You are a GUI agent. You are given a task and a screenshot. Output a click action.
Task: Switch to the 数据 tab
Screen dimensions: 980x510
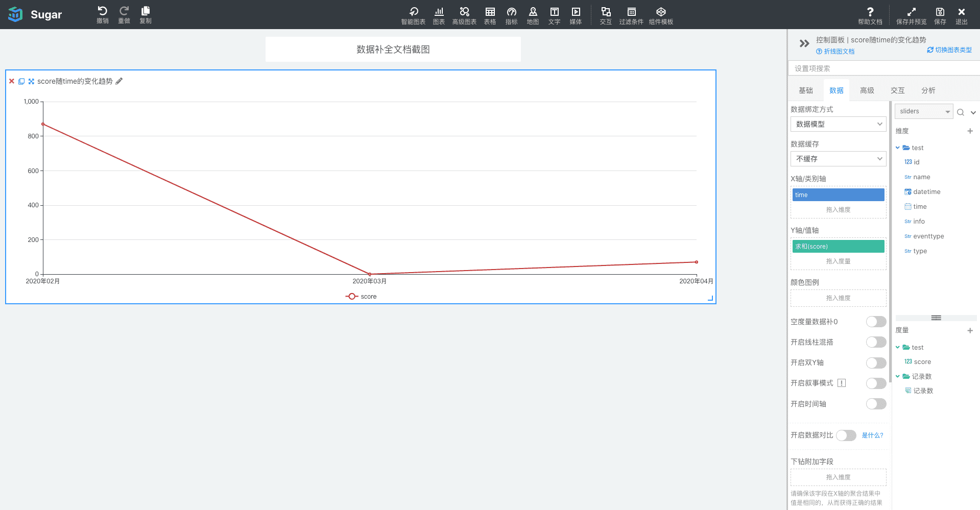click(836, 90)
